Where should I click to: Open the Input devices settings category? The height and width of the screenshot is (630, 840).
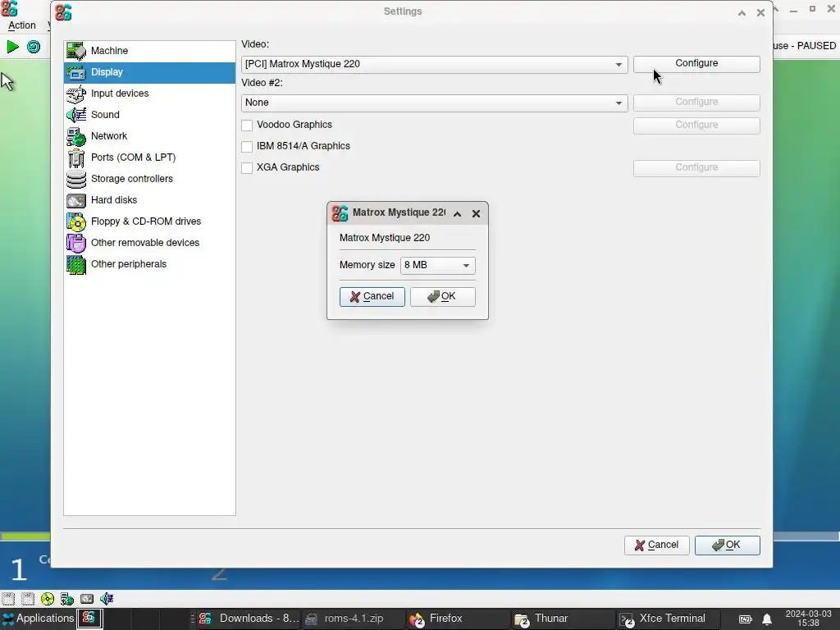[149, 94]
